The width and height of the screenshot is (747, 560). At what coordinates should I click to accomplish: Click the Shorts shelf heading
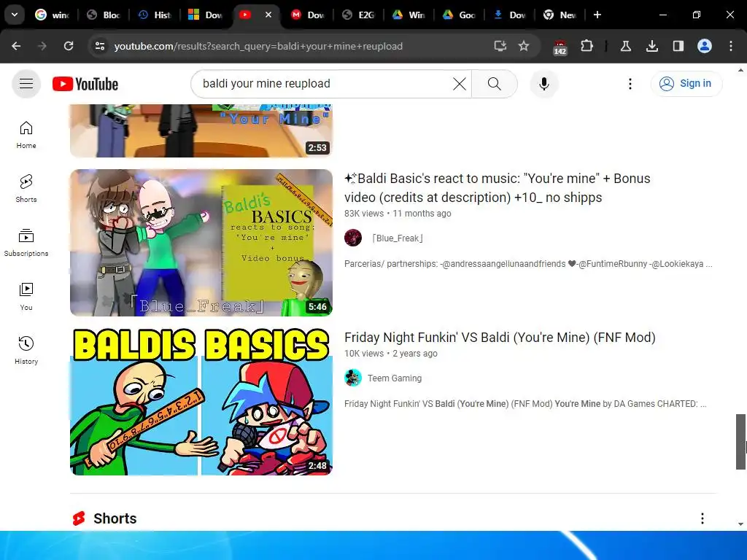(x=115, y=518)
